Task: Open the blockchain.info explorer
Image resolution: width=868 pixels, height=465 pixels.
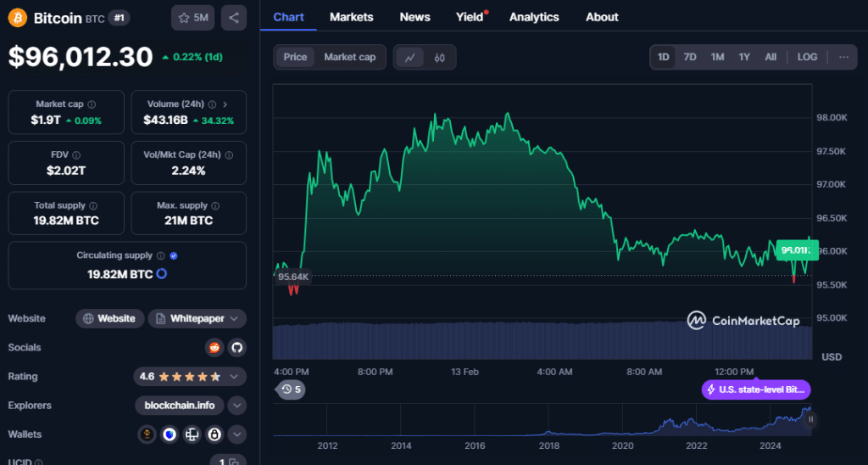Action: click(x=180, y=406)
